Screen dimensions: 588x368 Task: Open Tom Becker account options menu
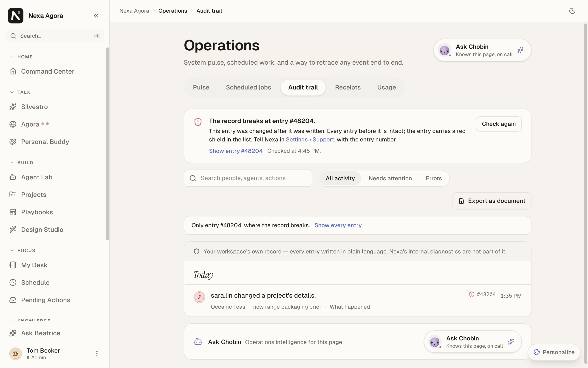coord(97,354)
